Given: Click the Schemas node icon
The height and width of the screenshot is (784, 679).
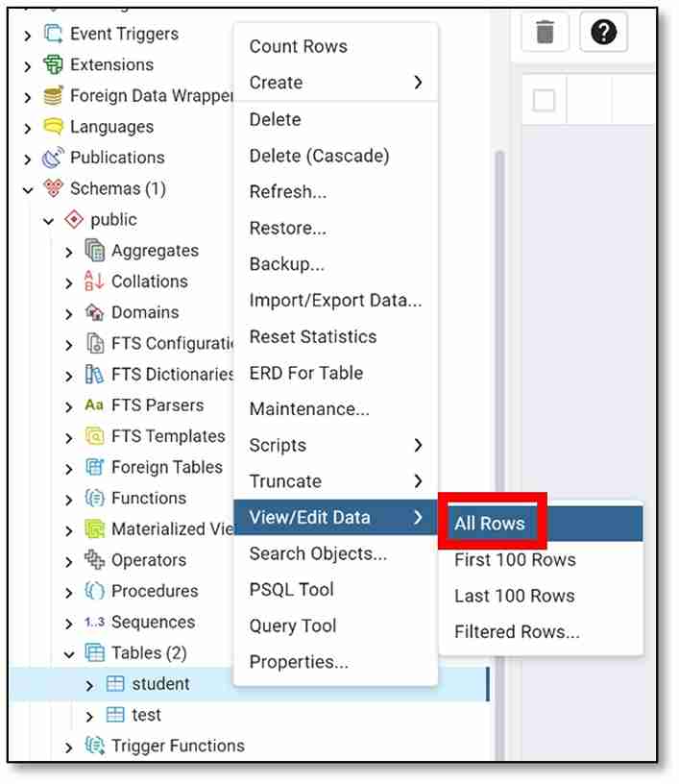Looking at the screenshot, I should pos(53,188).
